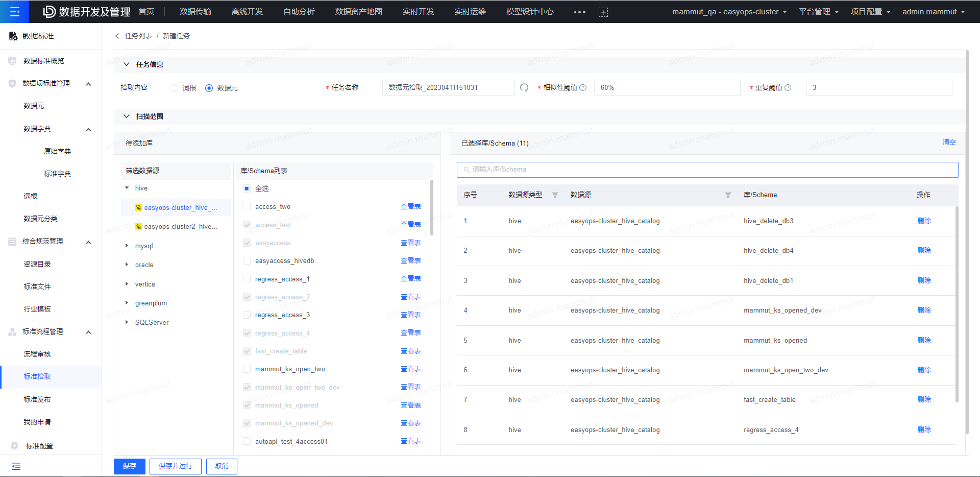Viewport: 980px width, 477px height.
Task: Click the add shortcut square icon
Action: click(x=603, y=12)
